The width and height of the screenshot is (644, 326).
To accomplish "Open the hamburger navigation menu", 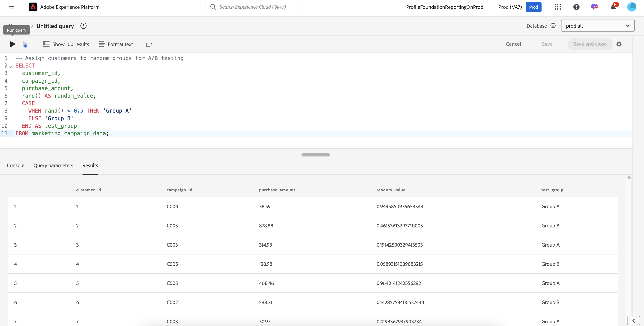I will point(12,7).
